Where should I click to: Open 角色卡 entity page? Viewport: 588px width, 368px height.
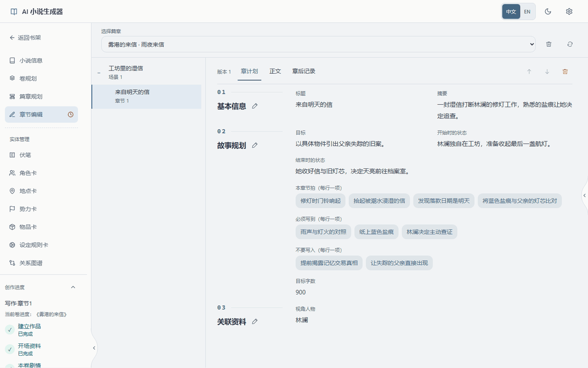pos(41,173)
